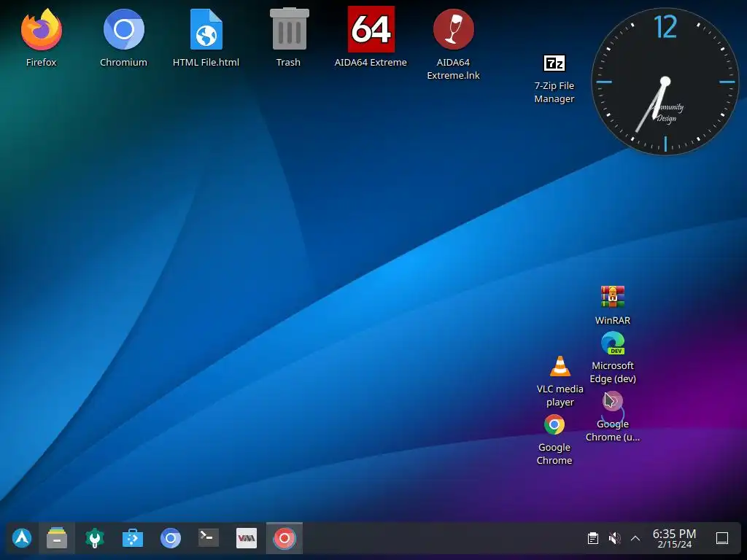Select the AIDA64 Extreme.lnk wine shortcut
This screenshot has width=747, height=560.
pos(453,29)
